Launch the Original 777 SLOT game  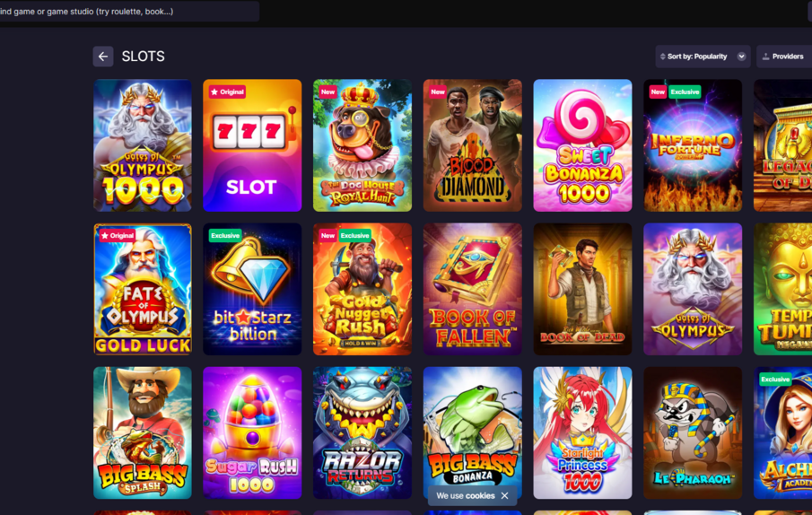252,145
